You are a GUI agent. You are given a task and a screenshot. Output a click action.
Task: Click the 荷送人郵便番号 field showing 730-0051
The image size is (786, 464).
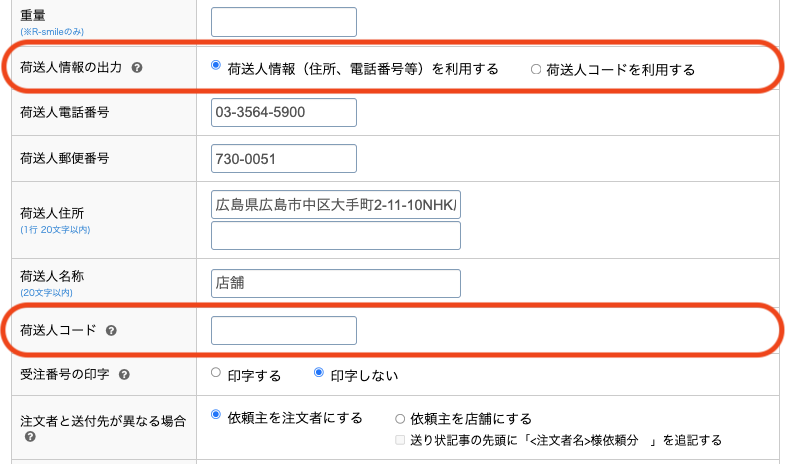(x=284, y=159)
